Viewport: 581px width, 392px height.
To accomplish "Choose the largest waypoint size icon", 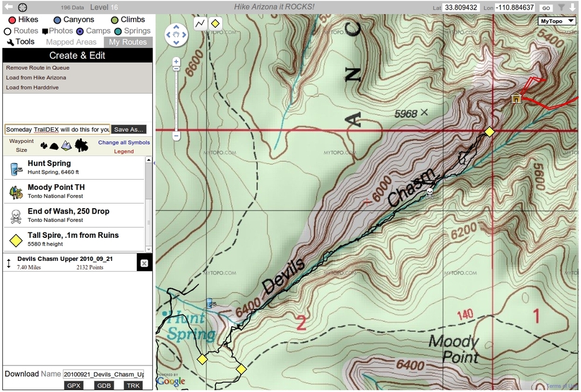I will coord(82,145).
